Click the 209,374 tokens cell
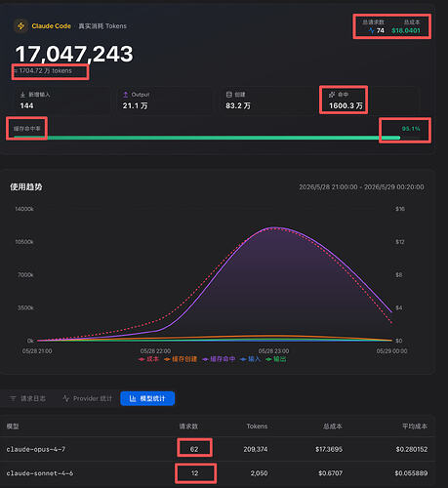 256,449
